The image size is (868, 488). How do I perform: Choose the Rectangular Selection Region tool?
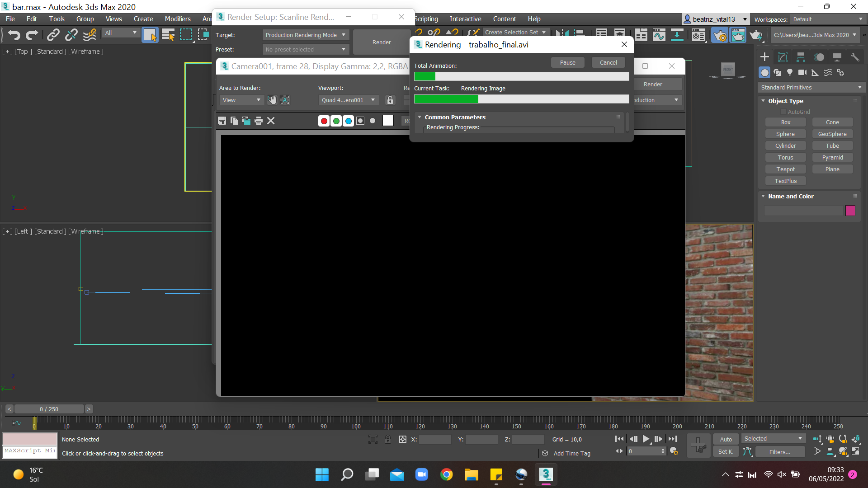(x=186, y=35)
